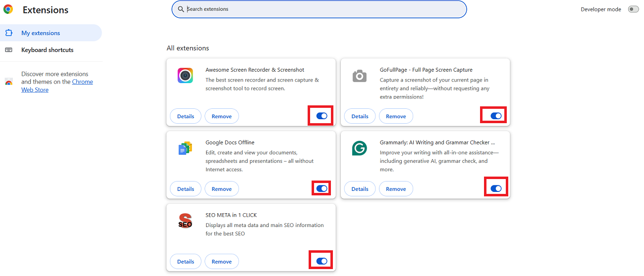This screenshot has width=644, height=276.
Task: Click the My extensions puzzle icon
Action: [x=9, y=33]
